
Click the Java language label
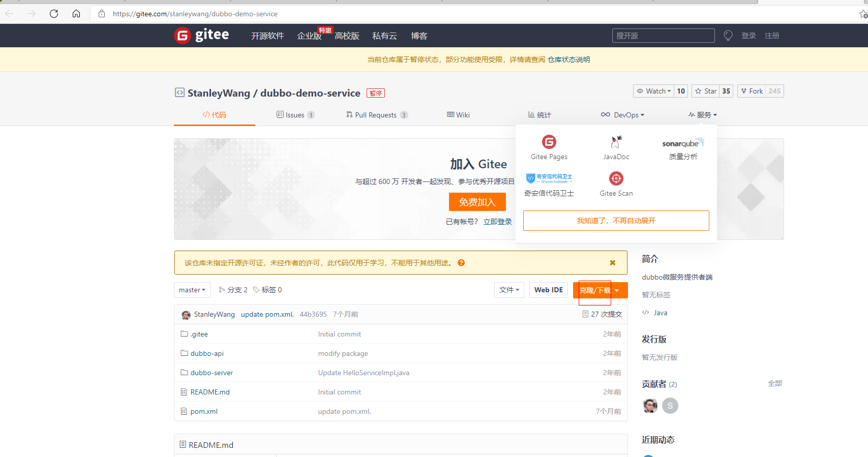click(661, 313)
